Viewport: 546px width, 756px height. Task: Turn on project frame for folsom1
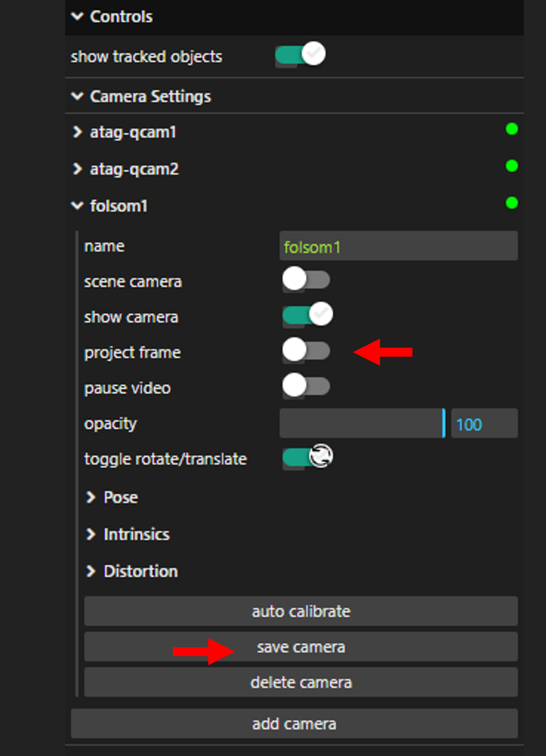(x=306, y=351)
